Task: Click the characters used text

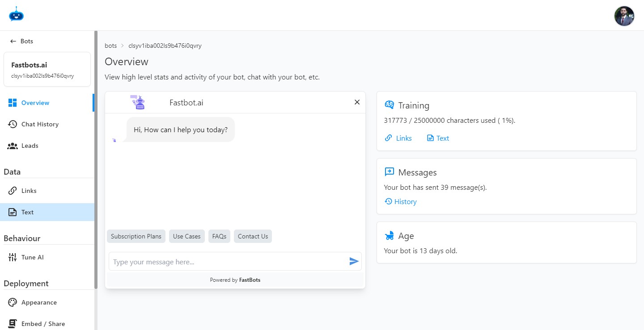Action: click(x=449, y=121)
